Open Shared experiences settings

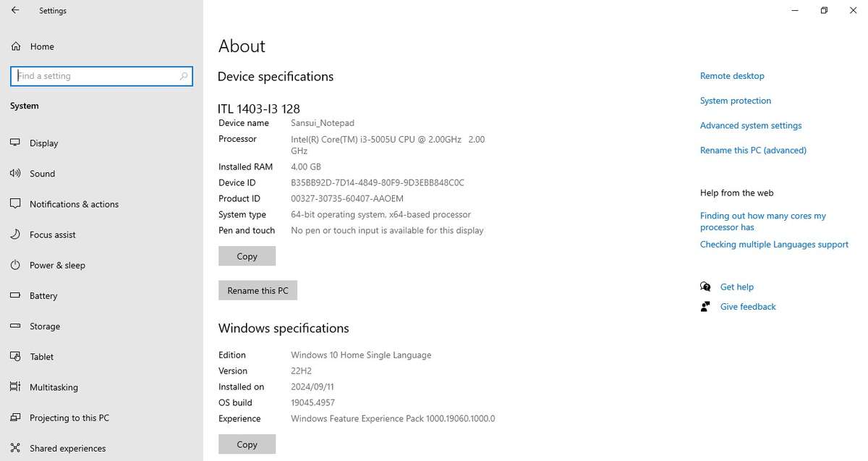[67, 447]
